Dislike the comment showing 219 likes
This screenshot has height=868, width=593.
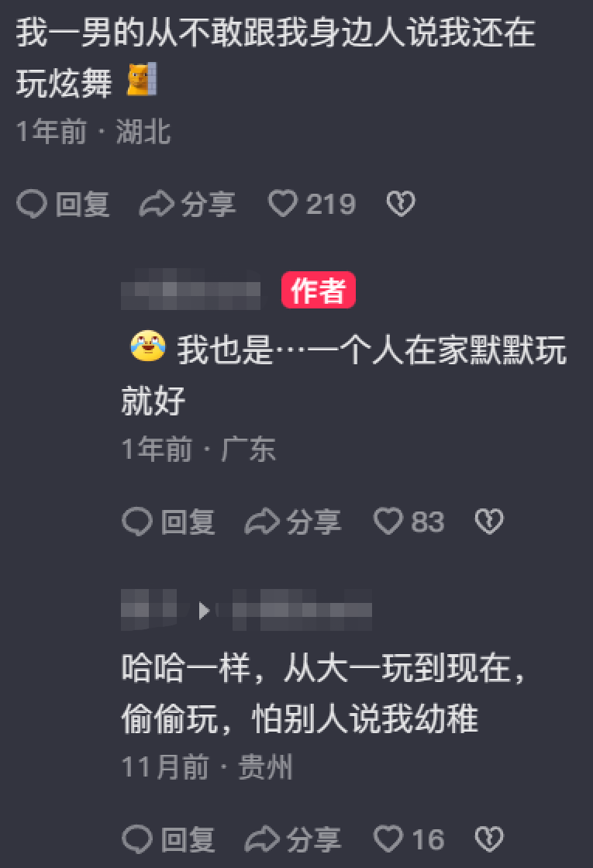point(400,205)
